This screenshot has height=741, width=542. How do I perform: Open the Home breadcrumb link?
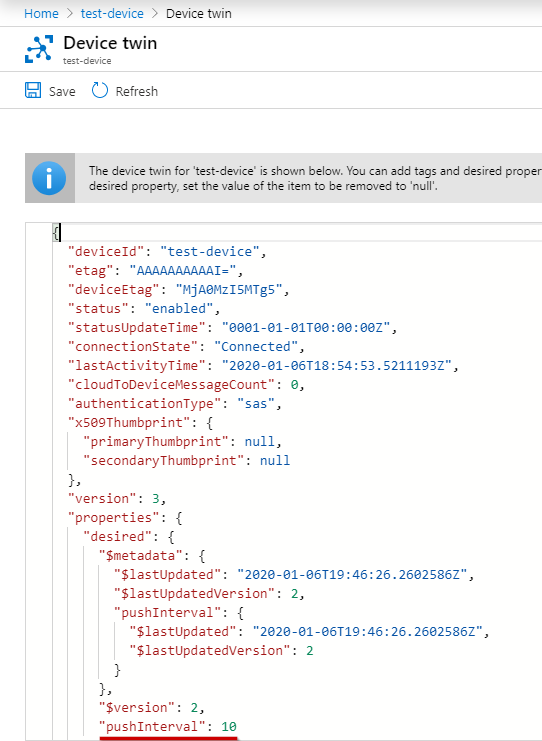click(41, 13)
